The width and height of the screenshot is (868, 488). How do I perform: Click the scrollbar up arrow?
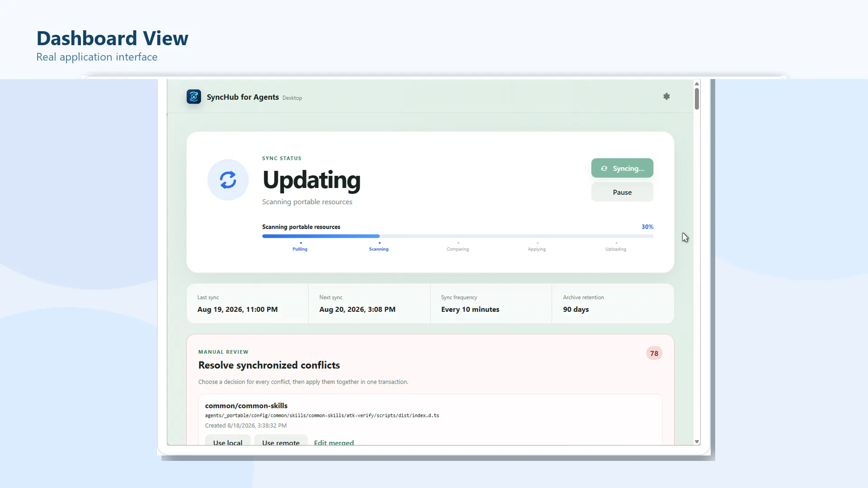[697, 84]
